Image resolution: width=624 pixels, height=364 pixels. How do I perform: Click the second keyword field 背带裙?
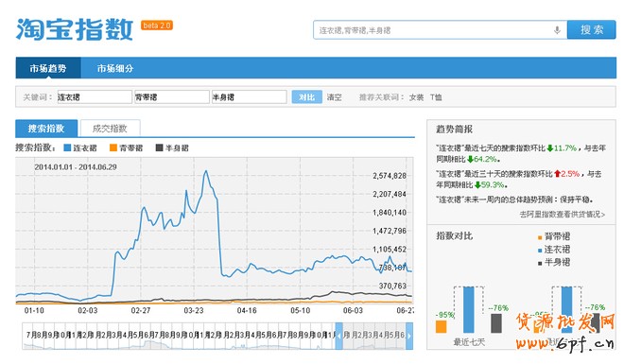pyautogui.click(x=171, y=97)
